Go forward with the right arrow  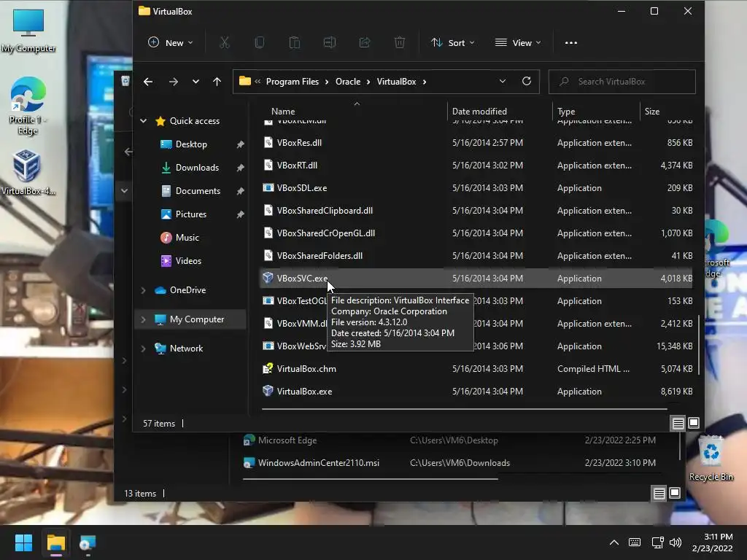[174, 82]
